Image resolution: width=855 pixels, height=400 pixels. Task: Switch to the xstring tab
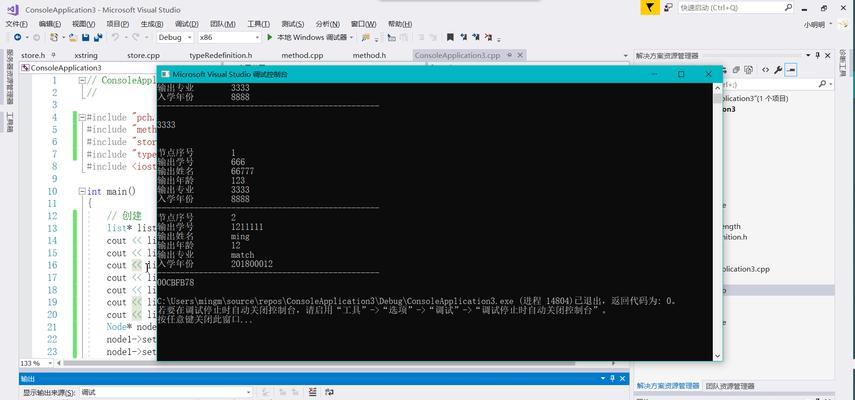(86, 56)
